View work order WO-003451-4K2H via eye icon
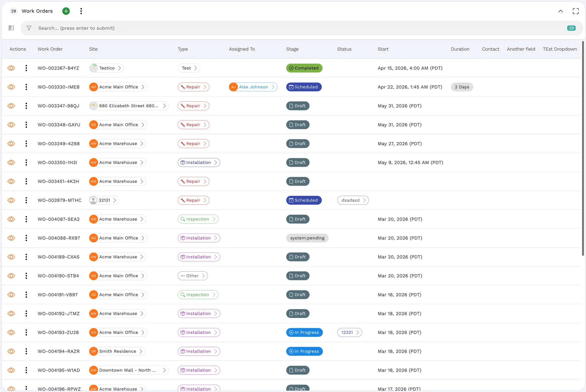 coord(11,181)
